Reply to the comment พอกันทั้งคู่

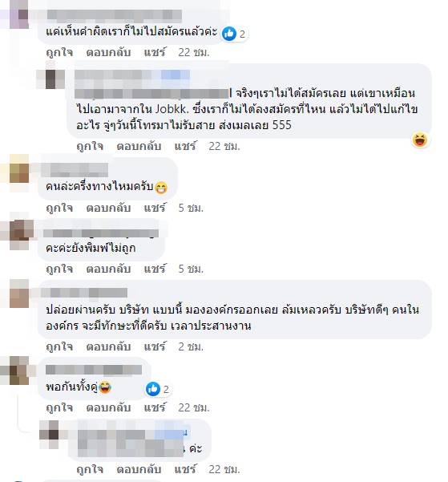pos(108,407)
